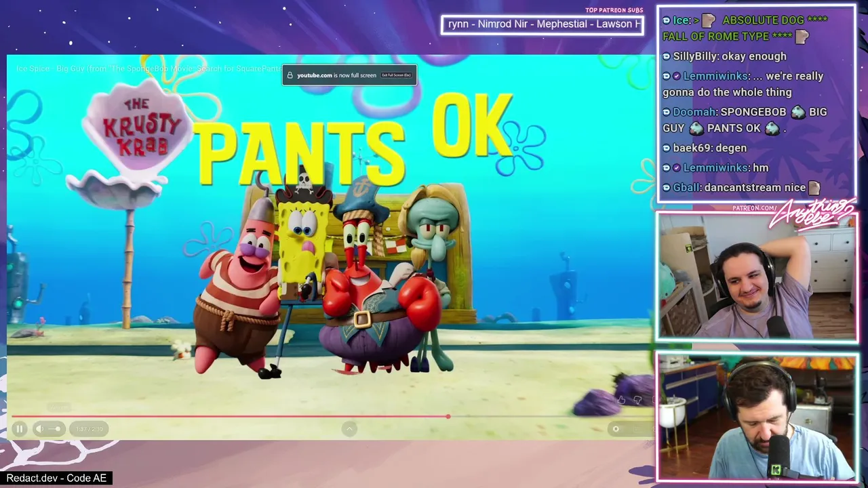Viewport: 868px width, 488px height.
Task: Toggle the autoplay switch in the player controls
Action: (616, 428)
